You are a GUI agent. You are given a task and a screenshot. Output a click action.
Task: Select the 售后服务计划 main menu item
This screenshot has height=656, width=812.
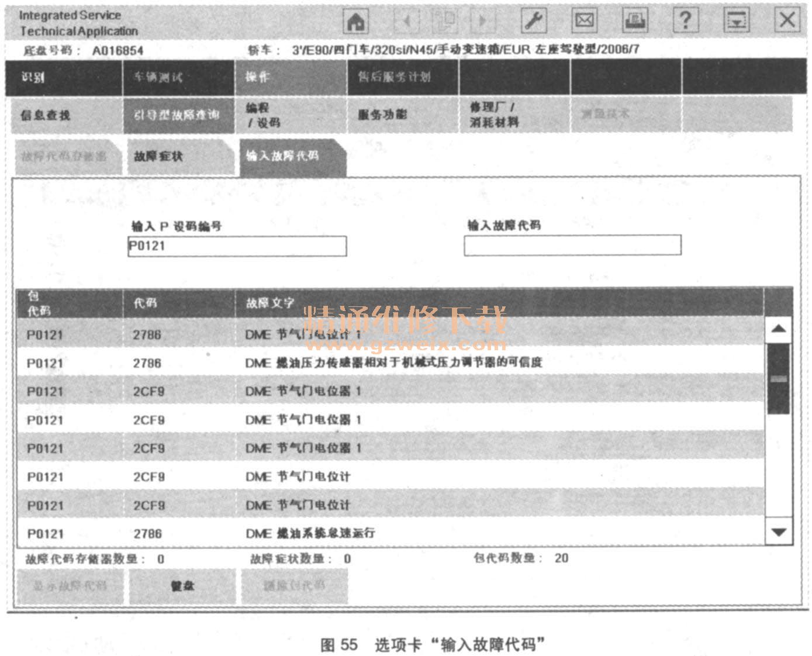tap(403, 77)
